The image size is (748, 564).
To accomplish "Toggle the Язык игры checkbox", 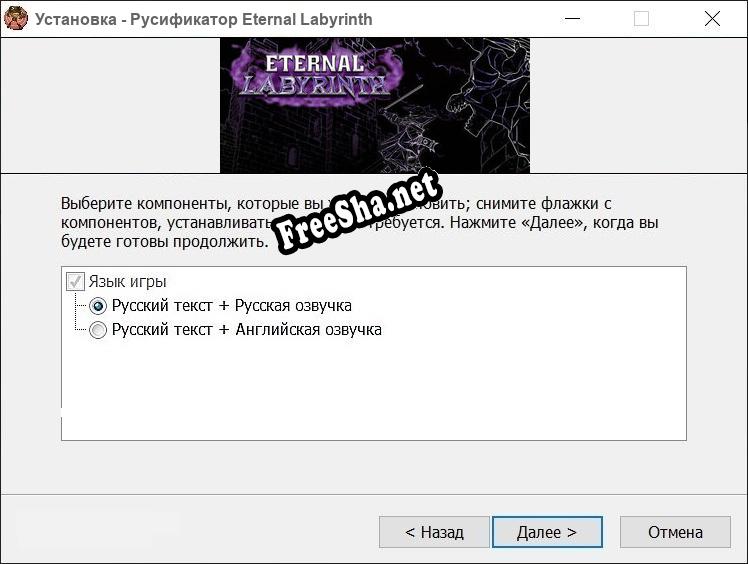I will coord(75,282).
